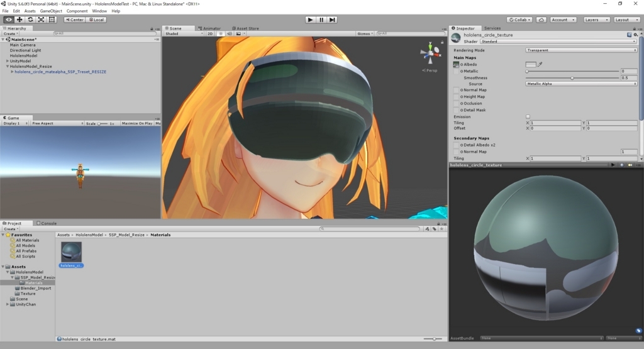This screenshot has width=644, height=349.
Task: Click the Tiling X input field
Action: coord(555,123)
